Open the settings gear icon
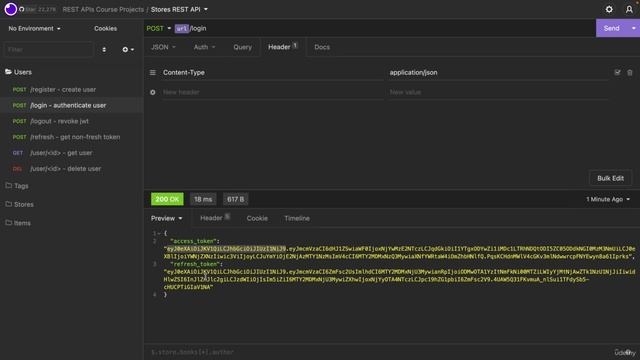Image resolution: width=640 pixels, height=360 pixels. (x=609, y=9)
